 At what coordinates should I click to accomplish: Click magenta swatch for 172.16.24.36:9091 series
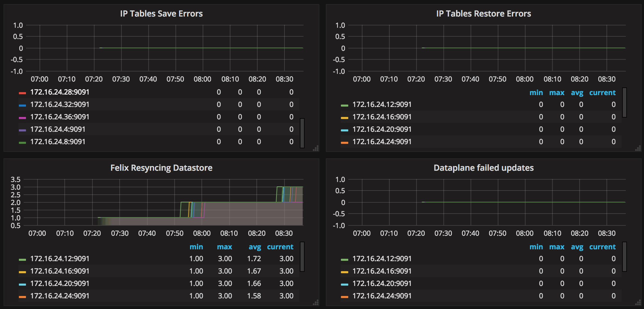pos(22,118)
